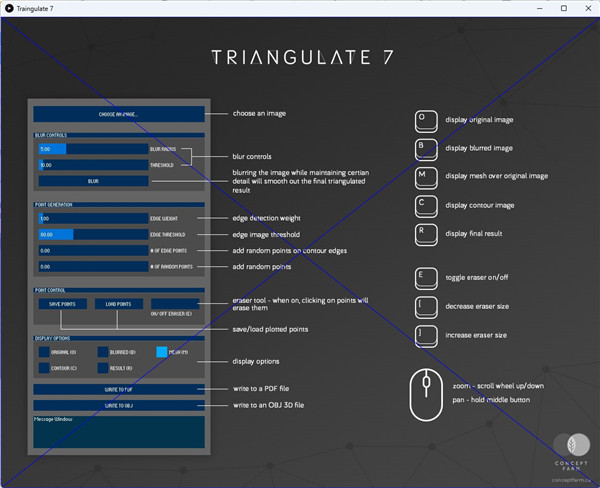Image resolution: width=600 pixels, height=488 pixels.
Task: Click the "choose an image" caption
Action: pos(259,114)
